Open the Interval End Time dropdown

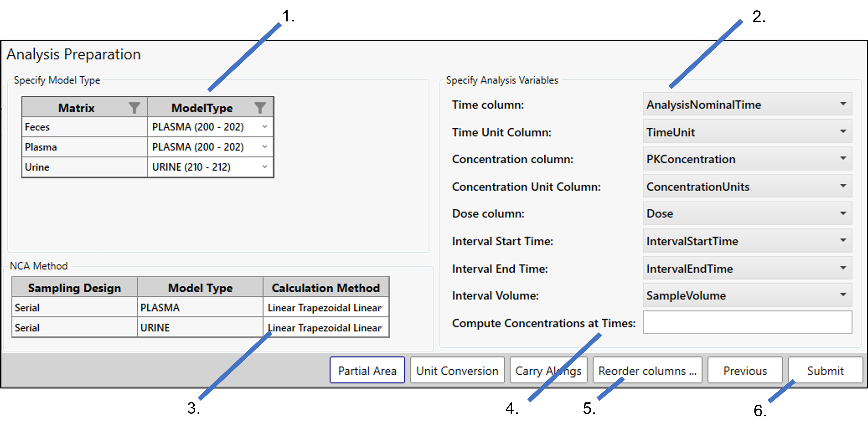point(843,268)
